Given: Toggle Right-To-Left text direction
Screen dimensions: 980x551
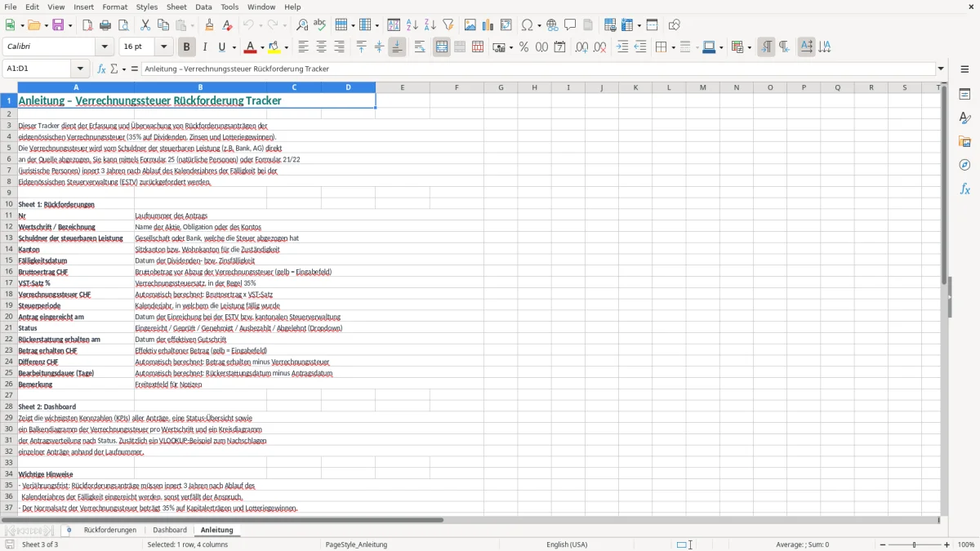Looking at the screenshot, I should 784,47.
